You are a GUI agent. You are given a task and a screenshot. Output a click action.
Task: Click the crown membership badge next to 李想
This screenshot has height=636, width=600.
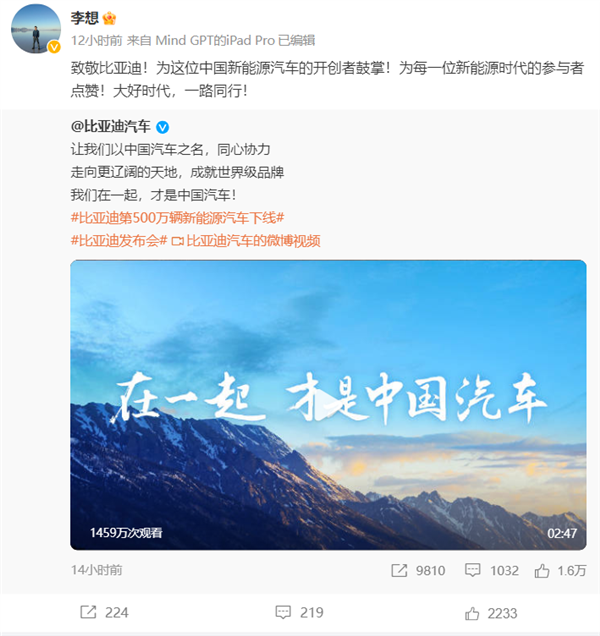110,18
